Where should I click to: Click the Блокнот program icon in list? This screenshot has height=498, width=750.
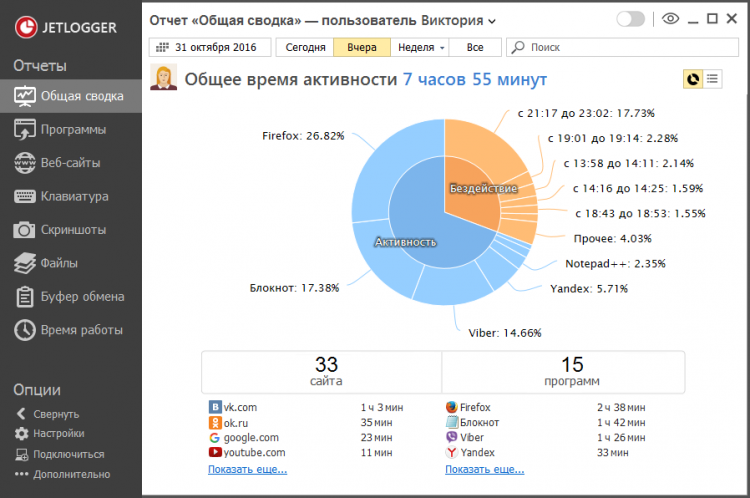(452, 422)
